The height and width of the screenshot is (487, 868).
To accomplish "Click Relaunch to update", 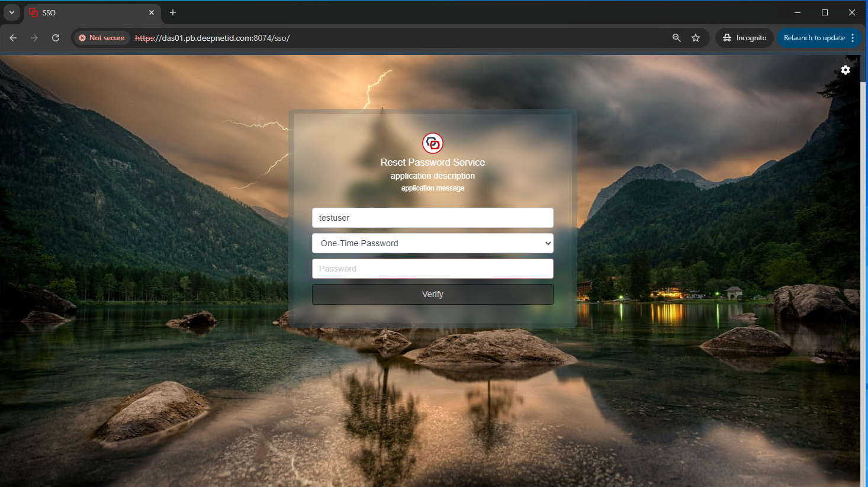I will click(814, 38).
